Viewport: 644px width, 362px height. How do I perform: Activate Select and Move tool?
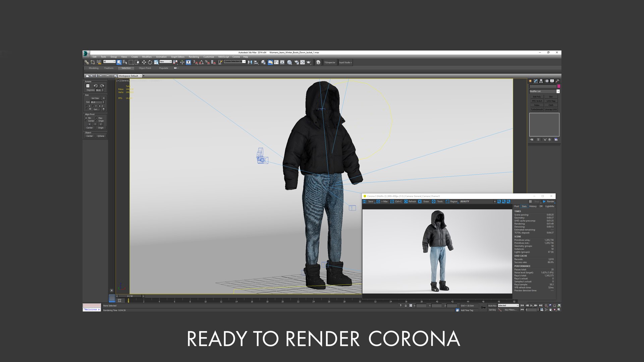[x=144, y=62]
